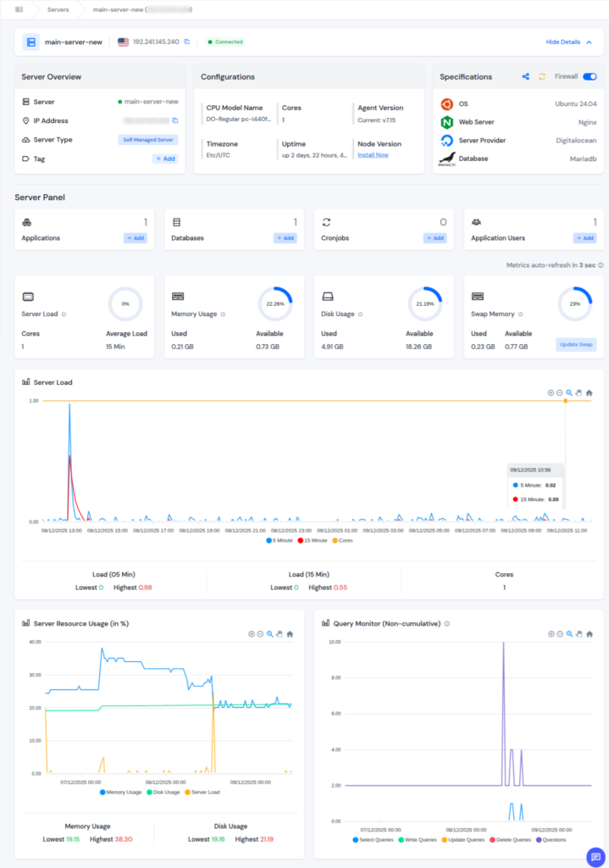609x868 pixels.
Task: Toggle the Firewall switch
Action: click(590, 76)
